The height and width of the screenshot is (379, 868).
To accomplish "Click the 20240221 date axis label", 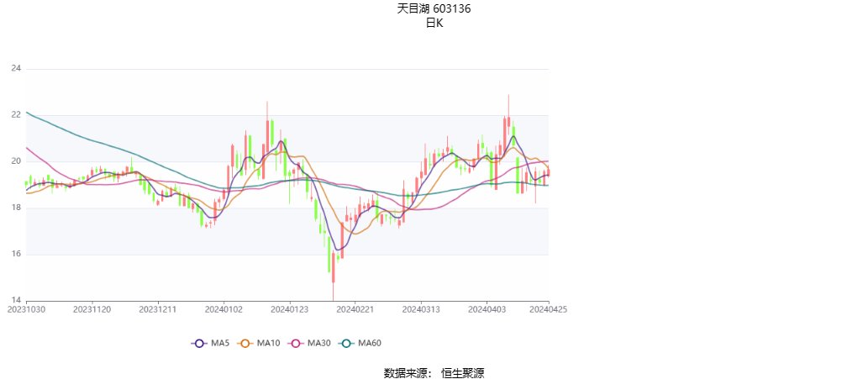I will pos(355,310).
